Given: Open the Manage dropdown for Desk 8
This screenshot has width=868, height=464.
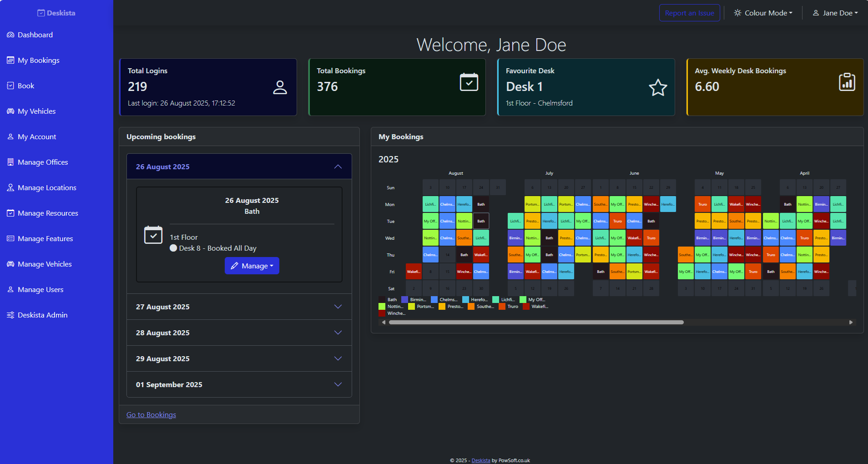Looking at the screenshot, I should point(252,266).
